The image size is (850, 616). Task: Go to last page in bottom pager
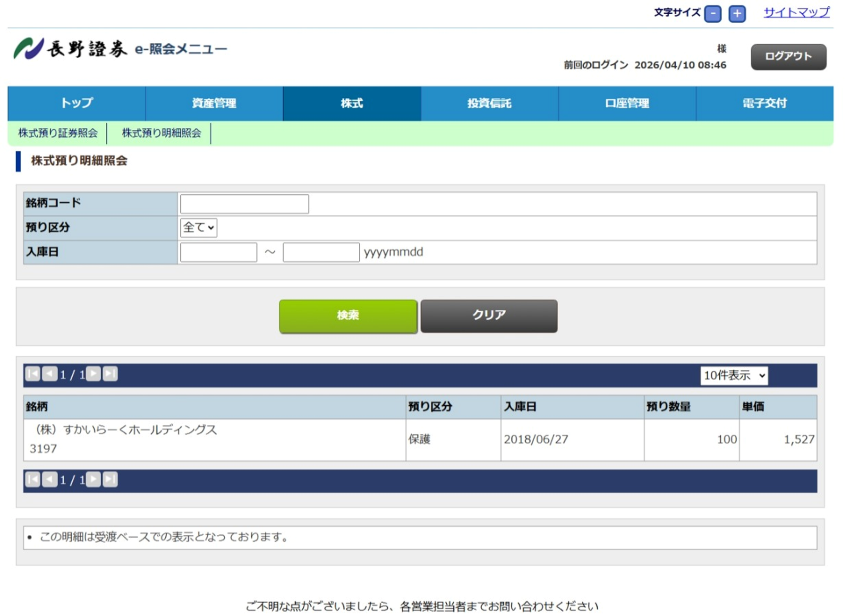tap(110, 479)
